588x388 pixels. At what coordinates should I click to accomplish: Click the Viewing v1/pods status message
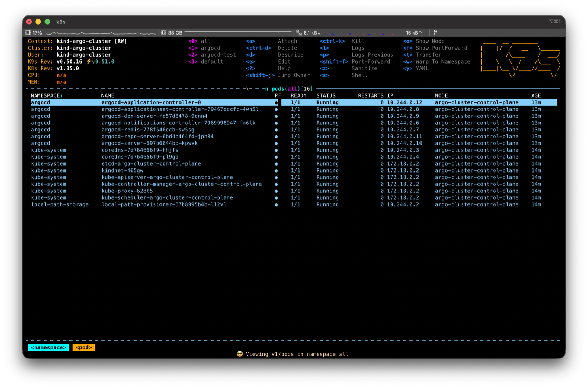297,354
